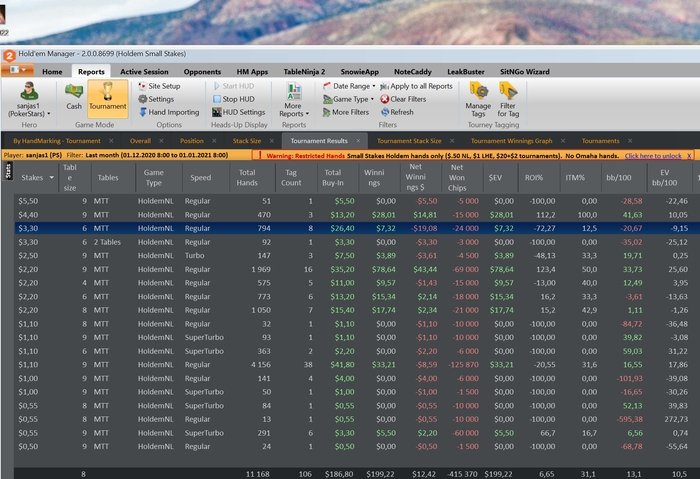
Task: Select $3,30 2 Tables row
Action: 355,242
